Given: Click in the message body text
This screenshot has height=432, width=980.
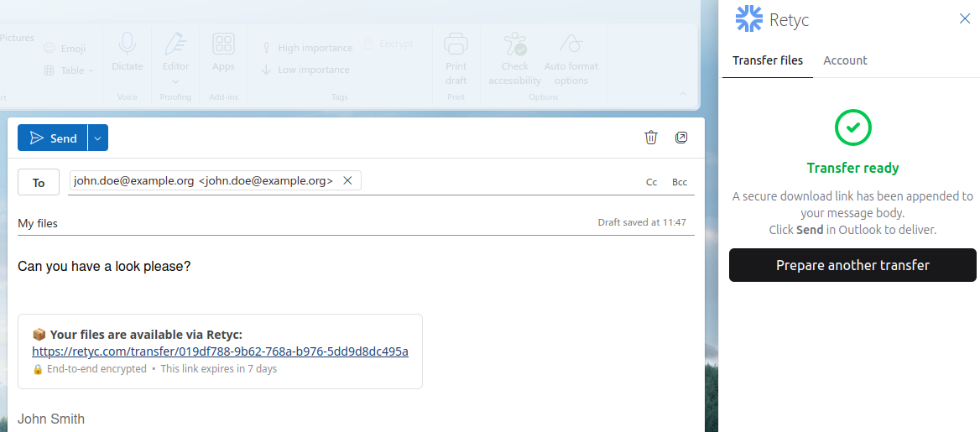Looking at the screenshot, I should tap(104, 266).
